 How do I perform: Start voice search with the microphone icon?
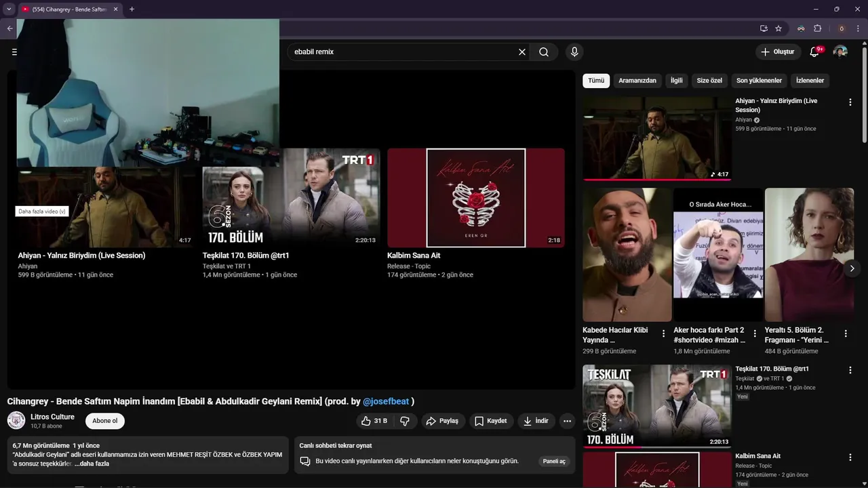click(x=574, y=52)
